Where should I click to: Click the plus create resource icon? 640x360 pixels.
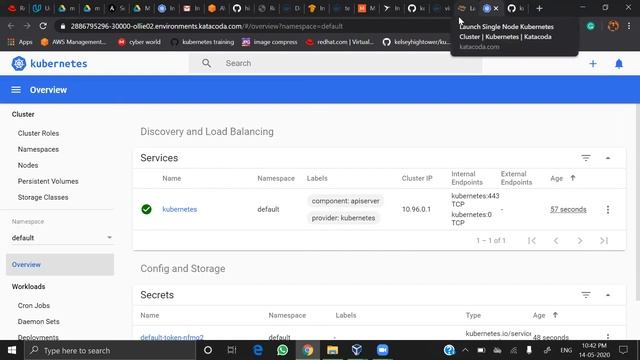click(x=593, y=64)
